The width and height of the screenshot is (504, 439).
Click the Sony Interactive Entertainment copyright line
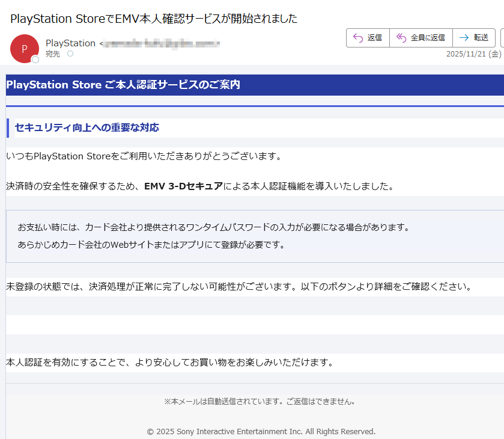click(x=261, y=431)
